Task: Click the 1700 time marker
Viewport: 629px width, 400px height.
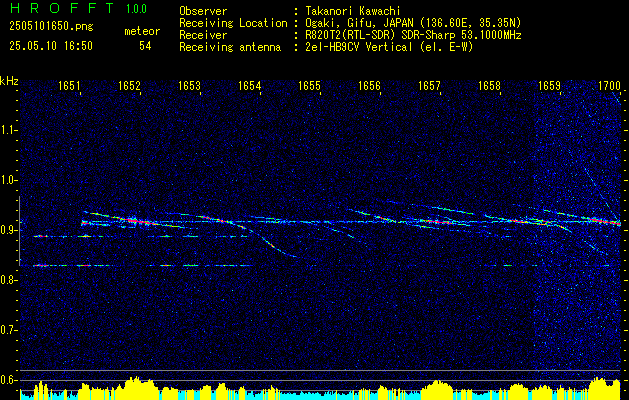Action: (609, 85)
